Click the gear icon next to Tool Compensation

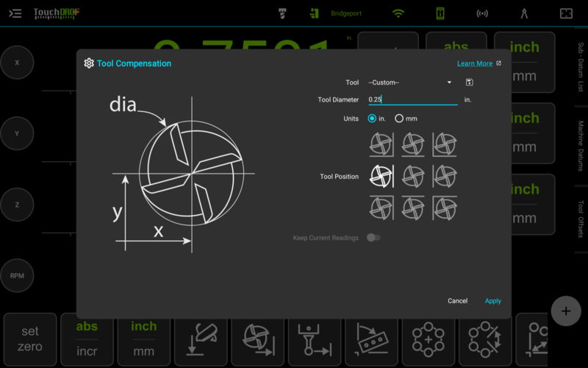pyautogui.click(x=89, y=63)
